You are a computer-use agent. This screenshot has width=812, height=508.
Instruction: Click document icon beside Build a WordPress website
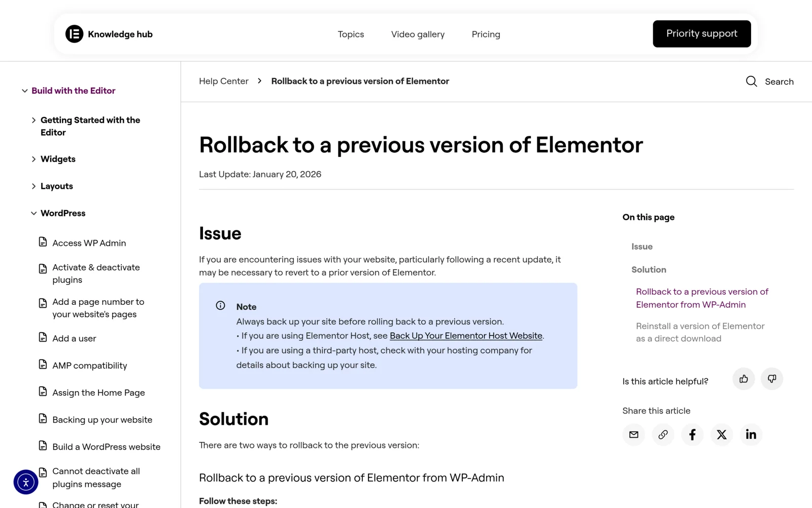[x=43, y=446]
